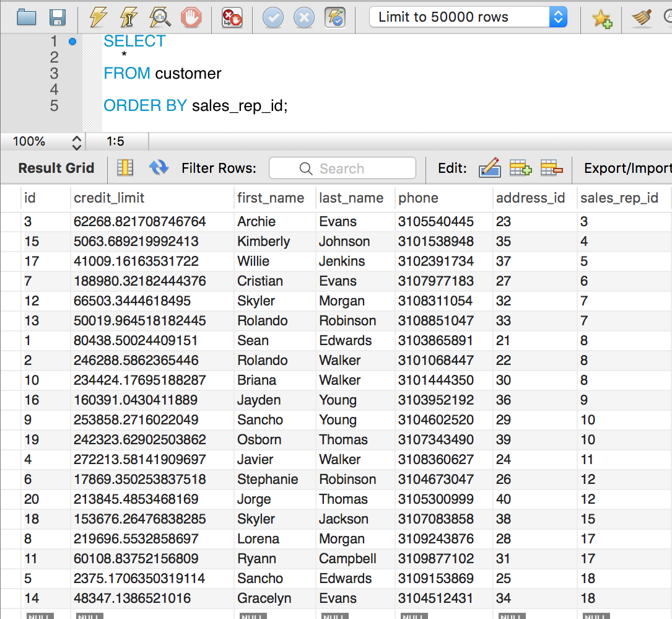Sort by sales_rep_id column header
672x619 pixels.
pyautogui.click(x=619, y=198)
